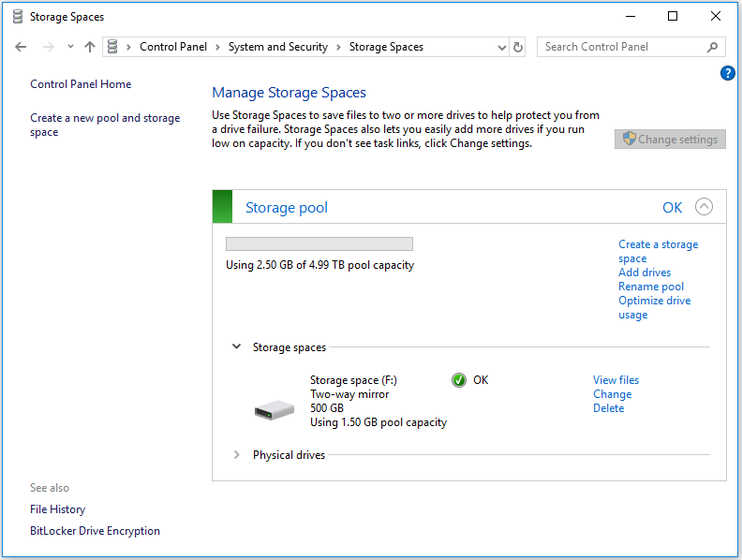Screen dimensions: 742x560
Task: Open the address bar history dropdown
Action: [501, 48]
